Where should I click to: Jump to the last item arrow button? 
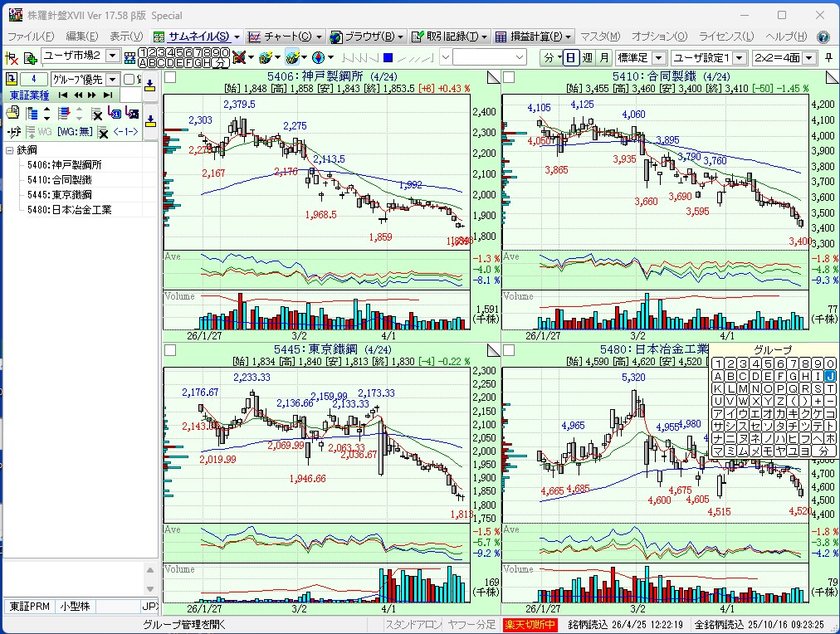[x=107, y=95]
